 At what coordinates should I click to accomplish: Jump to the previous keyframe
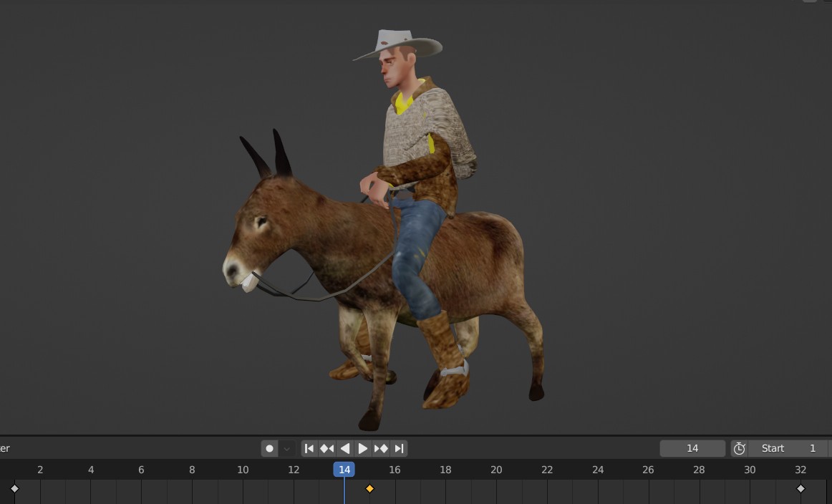(326, 449)
